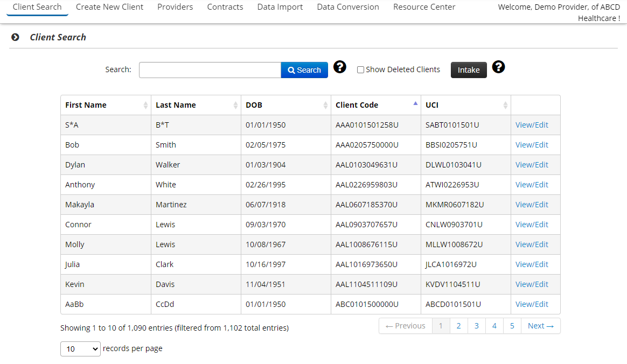Viewport: 627px width, 364px height.
Task: Sort by Last Name column sort icon
Action: (235, 106)
